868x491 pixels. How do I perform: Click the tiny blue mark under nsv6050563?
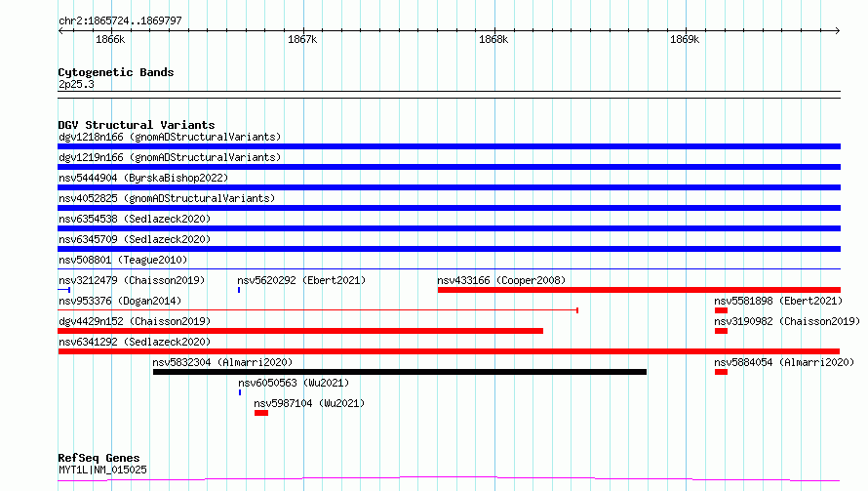(240, 392)
